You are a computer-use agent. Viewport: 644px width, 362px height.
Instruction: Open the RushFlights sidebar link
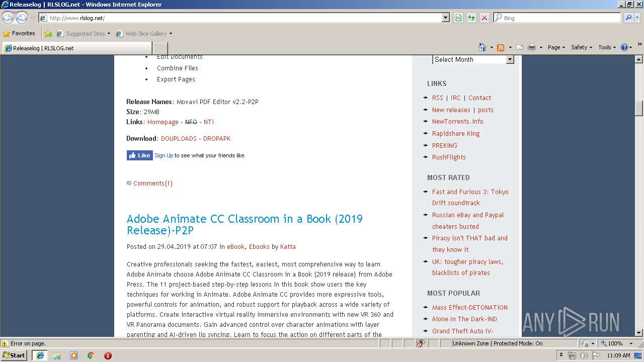[449, 157]
